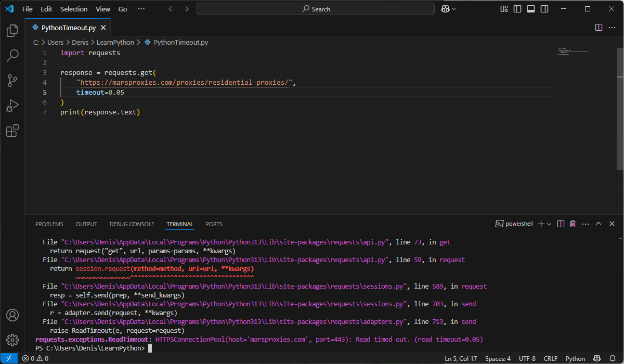The image size is (624, 364).
Task: Open the Search view in the activity bar
Action: pos(12,55)
